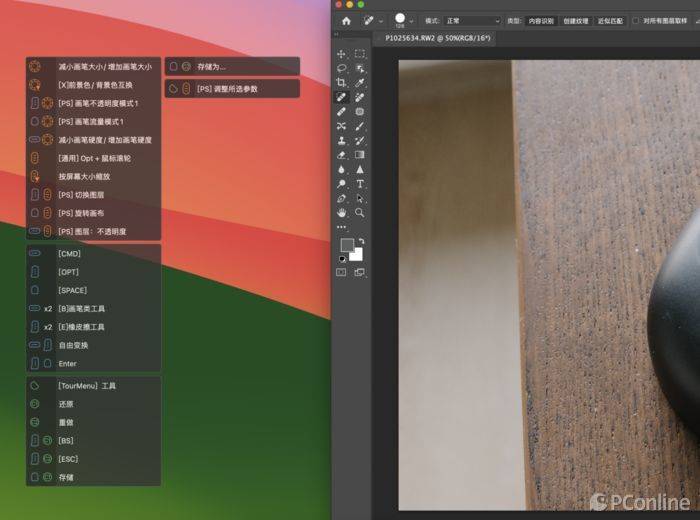Click the 创建纹理 button

click(576, 20)
